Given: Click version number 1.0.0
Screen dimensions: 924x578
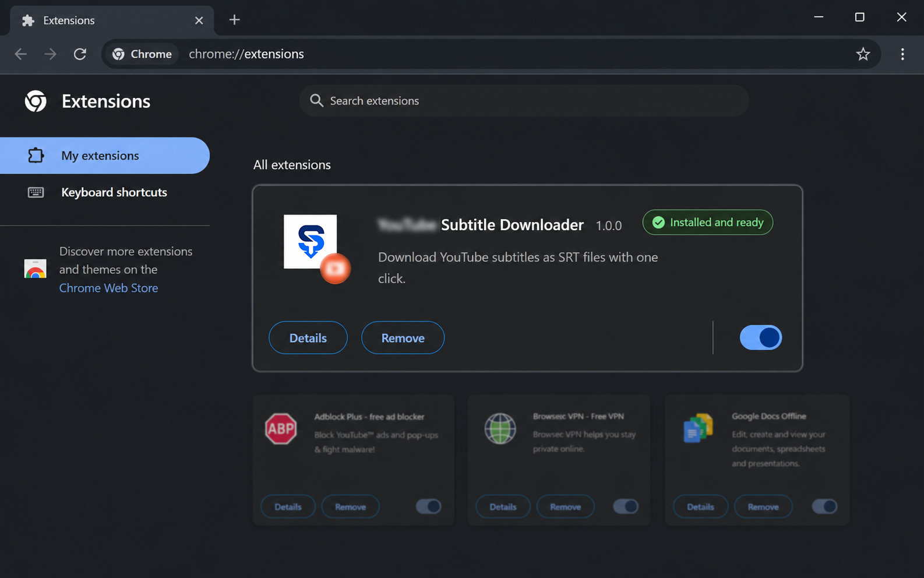Looking at the screenshot, I should click(609, 225).
